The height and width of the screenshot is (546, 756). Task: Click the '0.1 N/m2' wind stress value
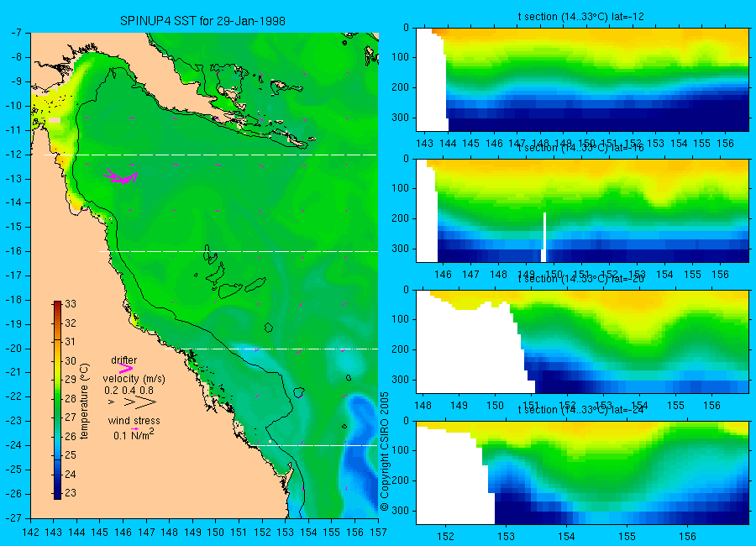134,434
